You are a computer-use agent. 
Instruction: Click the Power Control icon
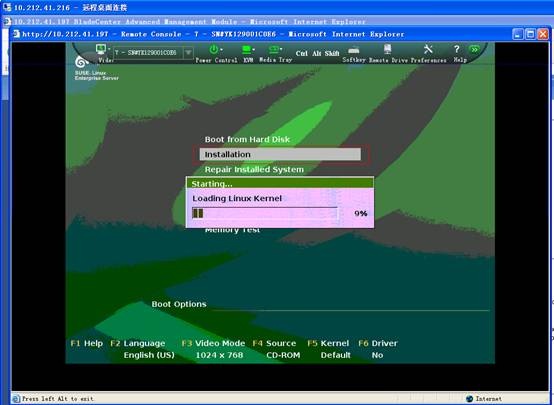214,49
